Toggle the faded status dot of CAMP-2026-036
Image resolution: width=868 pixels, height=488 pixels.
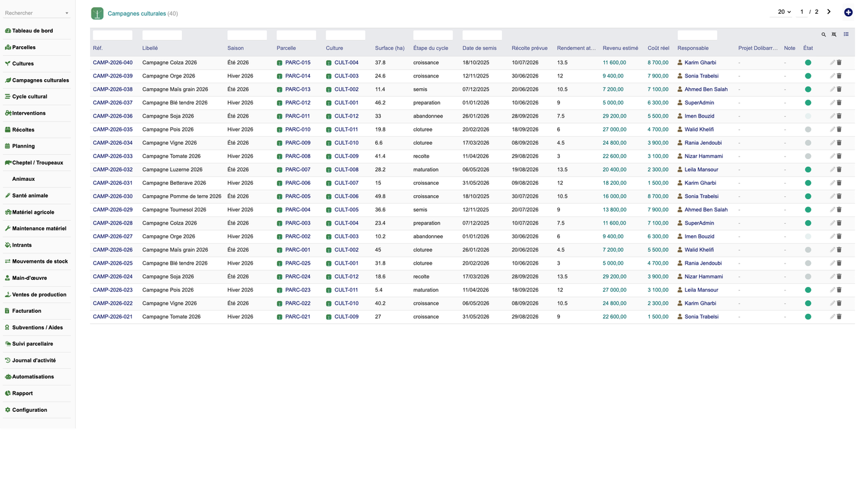[x=808, y=116]
